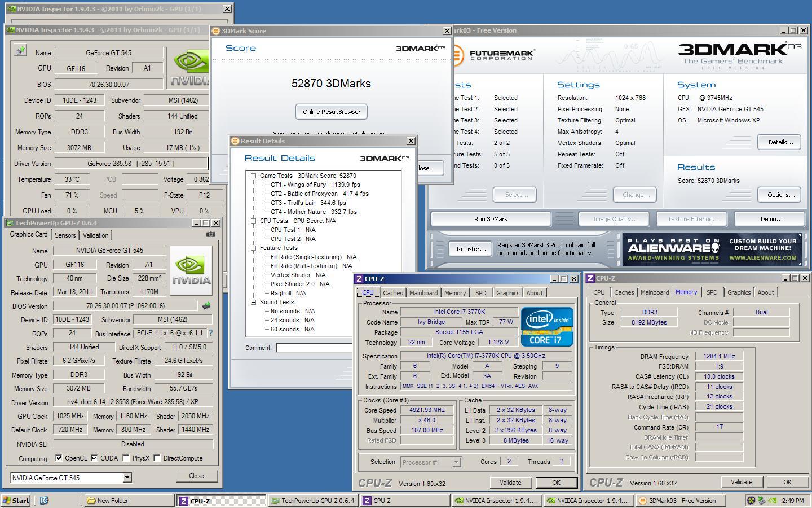The width and height of the screenshot is (812, 508).
Task: Click the 3DMark03 logo in Result Details window
Action: pos(385,158)
